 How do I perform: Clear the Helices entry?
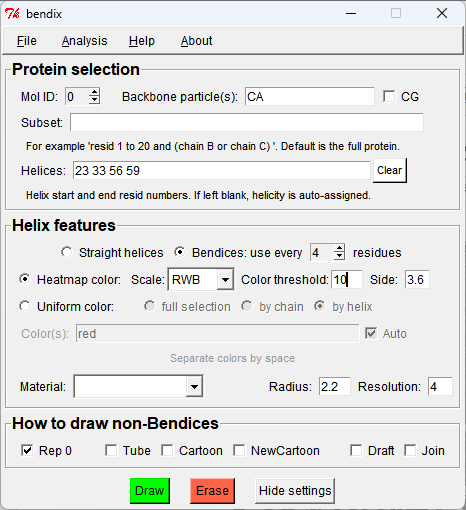click(389, 170)
